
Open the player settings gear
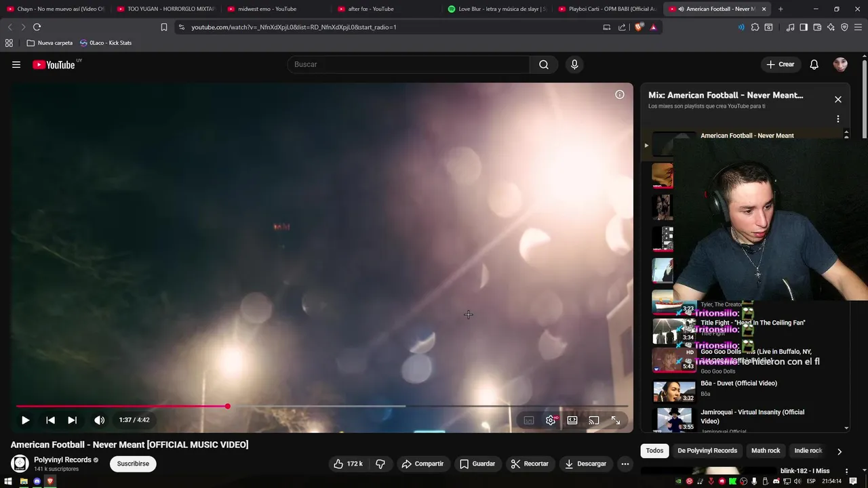[x=551, y=420]
